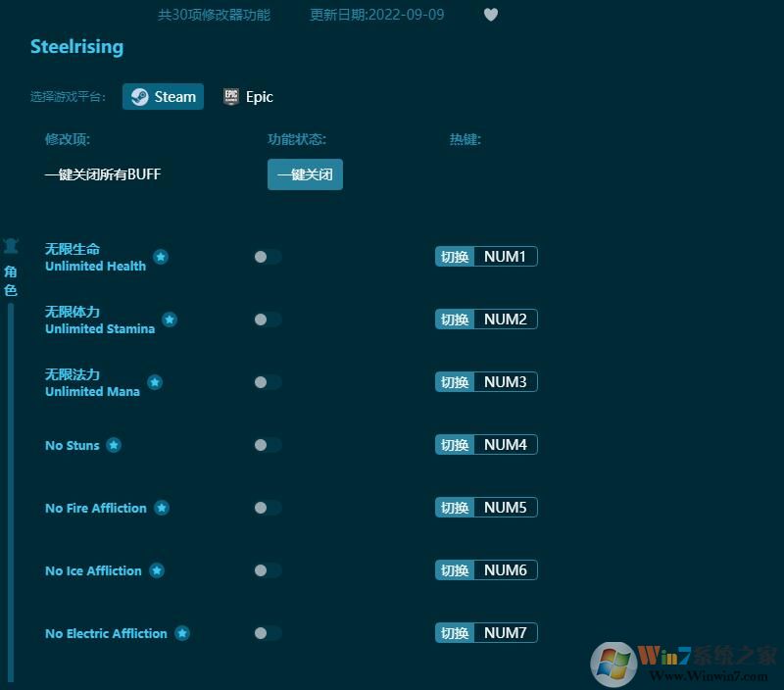This screenshot has height=690, width=784.
Task: Click the 切换 button for NUM1 hotkey
Action: pyautogui.click(x=455, y=257)
